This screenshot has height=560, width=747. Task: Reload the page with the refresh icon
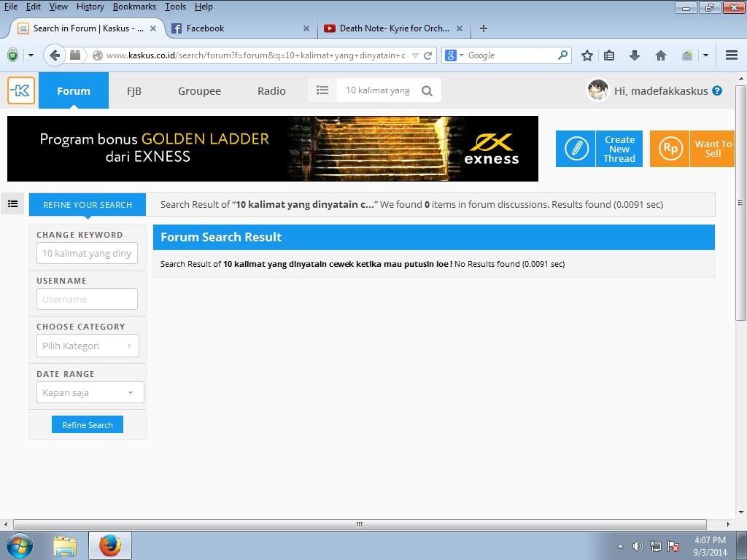tap(427, 55)
